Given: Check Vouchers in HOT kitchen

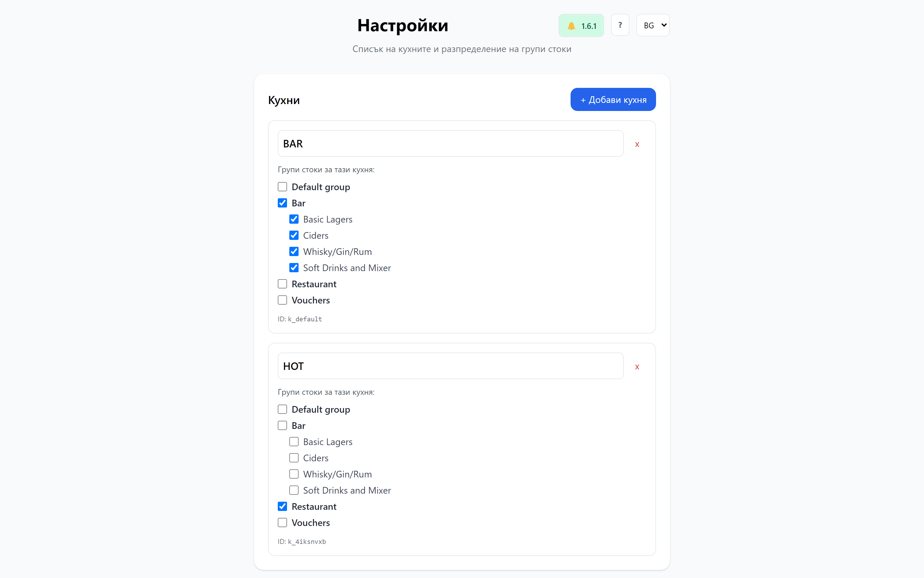Looking at the screenshot, I should pyautogui.click(x=282, y=522).
